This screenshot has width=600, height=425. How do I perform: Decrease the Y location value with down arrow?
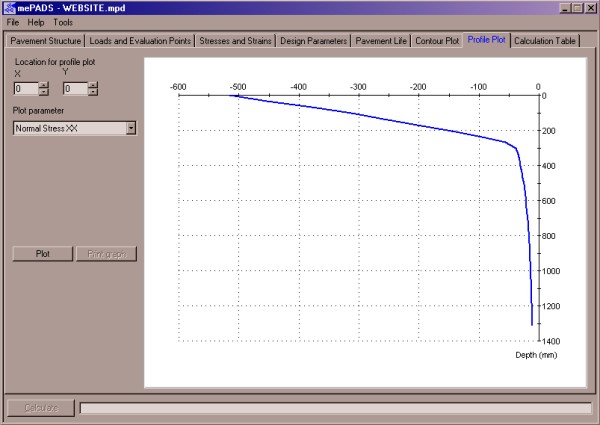click(93, 92)
